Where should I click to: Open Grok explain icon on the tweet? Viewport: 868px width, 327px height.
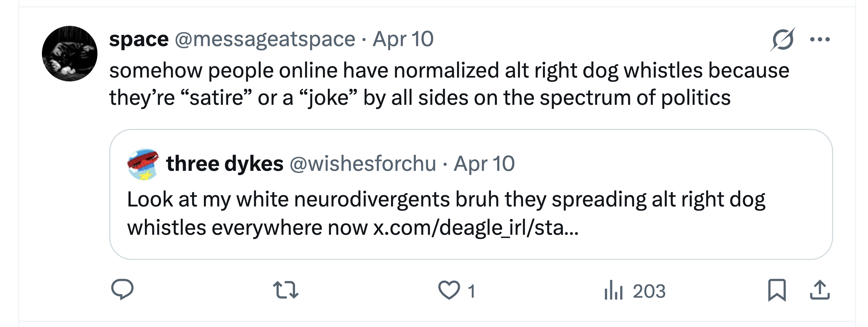(x=782, y=39)
